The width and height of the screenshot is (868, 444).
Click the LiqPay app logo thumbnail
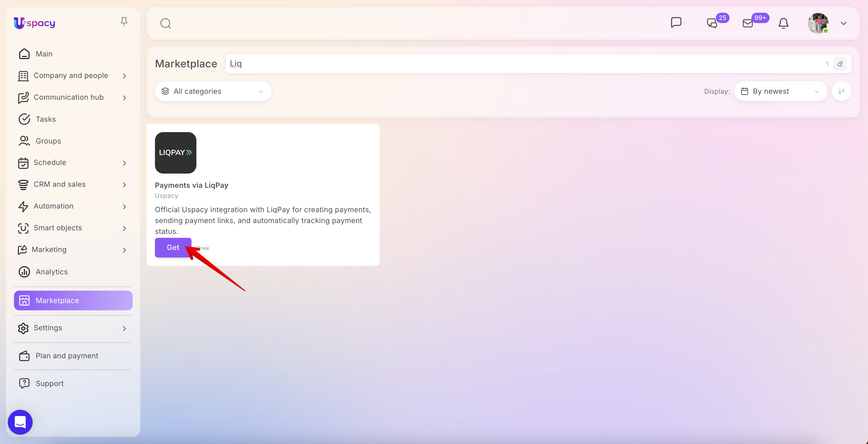pyautogui.click(x=176, y=153)
